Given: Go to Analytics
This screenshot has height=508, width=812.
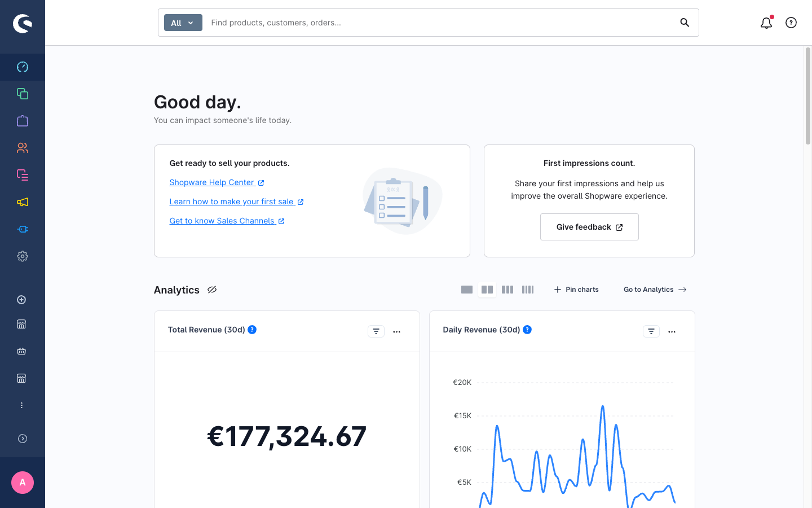Looking at the screenshot, I should [x=655, y=290].
